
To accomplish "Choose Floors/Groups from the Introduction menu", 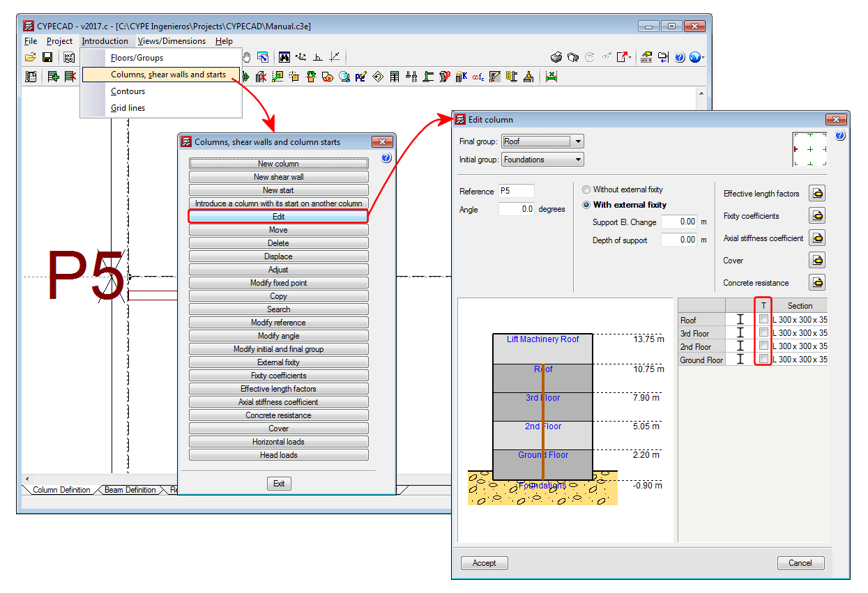I will 137,58.
